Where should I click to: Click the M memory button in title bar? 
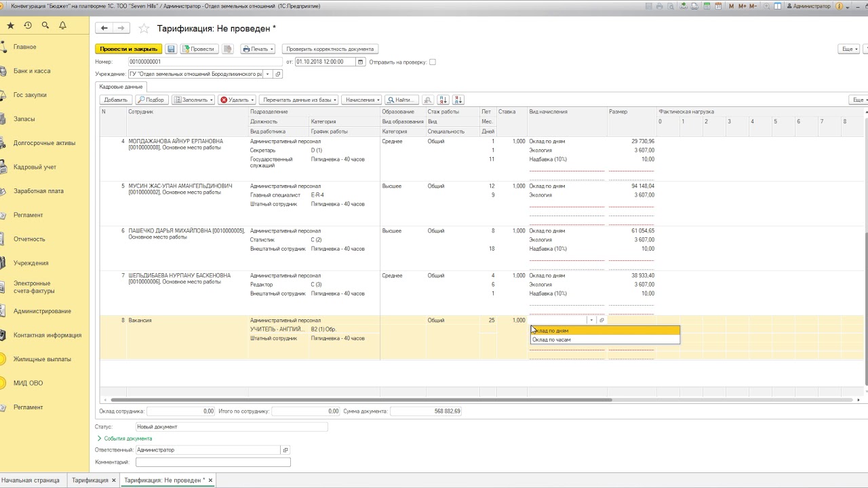tap(732, 6)
